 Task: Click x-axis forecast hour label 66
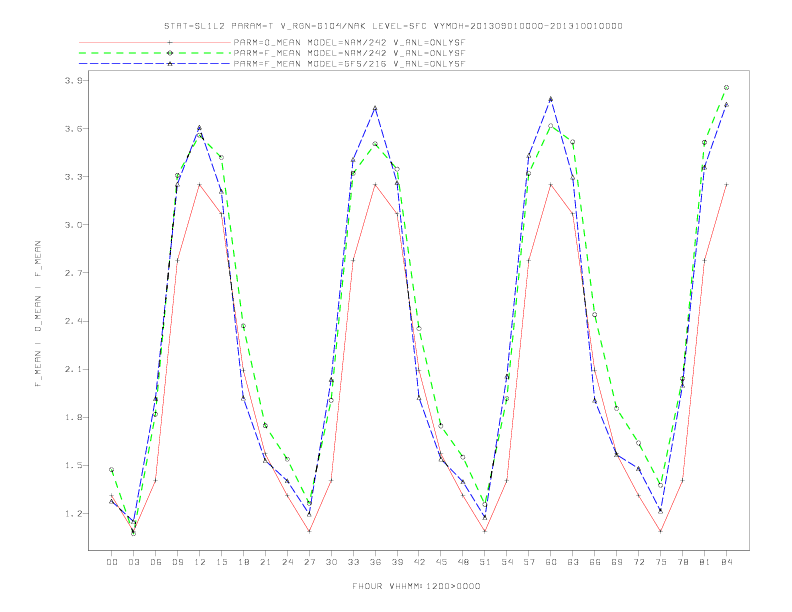tap(595, 562)
